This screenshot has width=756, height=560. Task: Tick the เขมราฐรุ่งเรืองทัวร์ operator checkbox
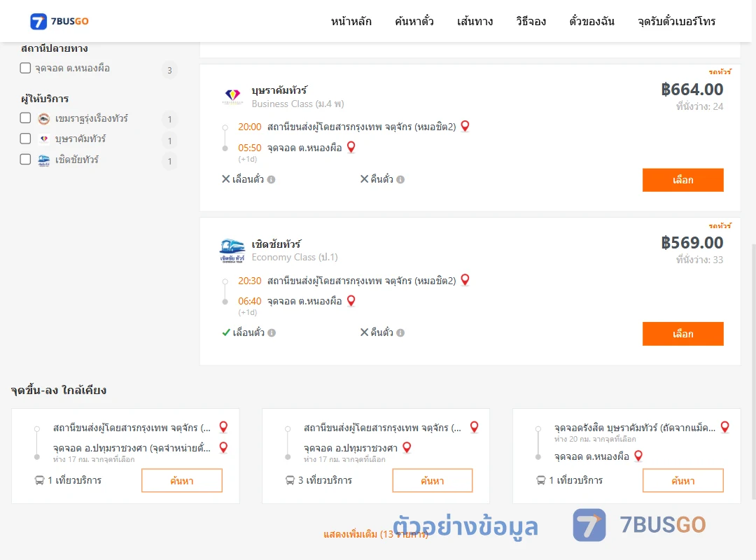click(25, 118)
